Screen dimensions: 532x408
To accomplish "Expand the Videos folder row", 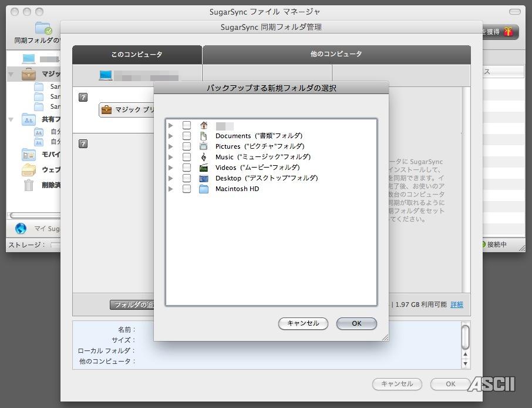I will point(171,168).
